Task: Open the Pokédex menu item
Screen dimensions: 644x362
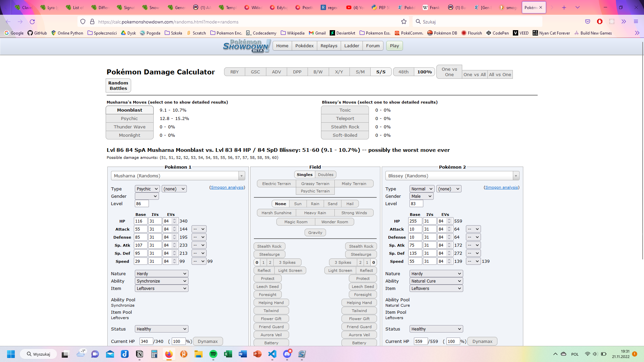Action: coord(304,46)
